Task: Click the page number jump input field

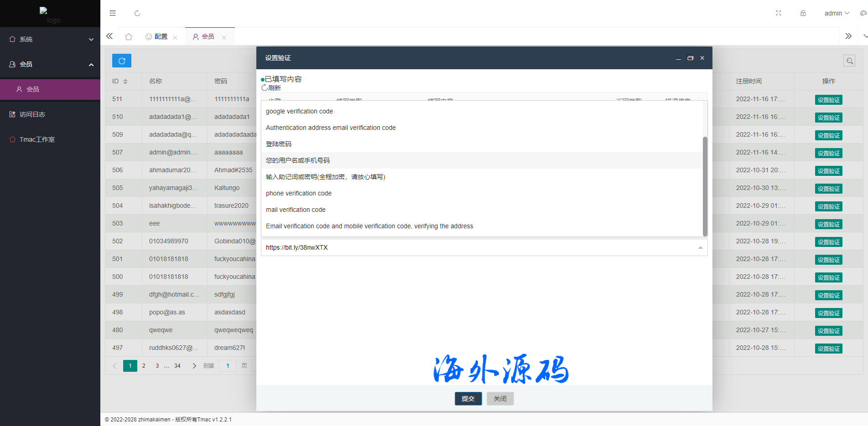Action: click(228, 366)
